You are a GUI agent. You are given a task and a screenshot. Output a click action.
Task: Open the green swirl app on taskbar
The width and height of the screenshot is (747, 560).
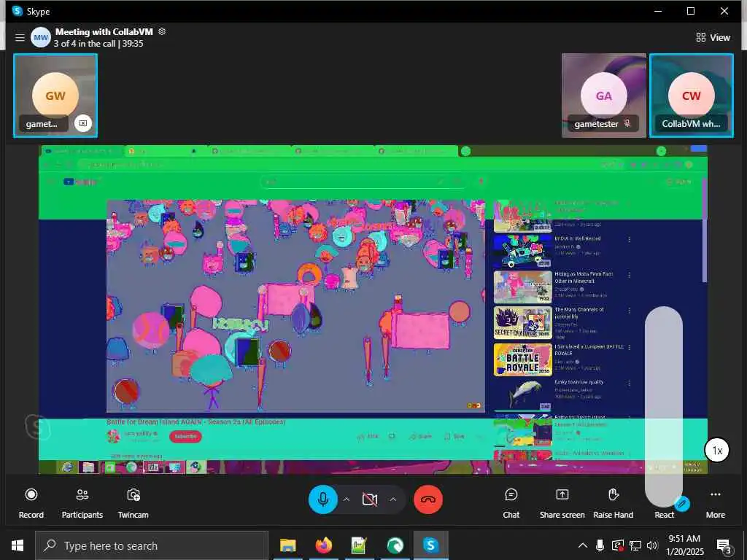[395, 545]
